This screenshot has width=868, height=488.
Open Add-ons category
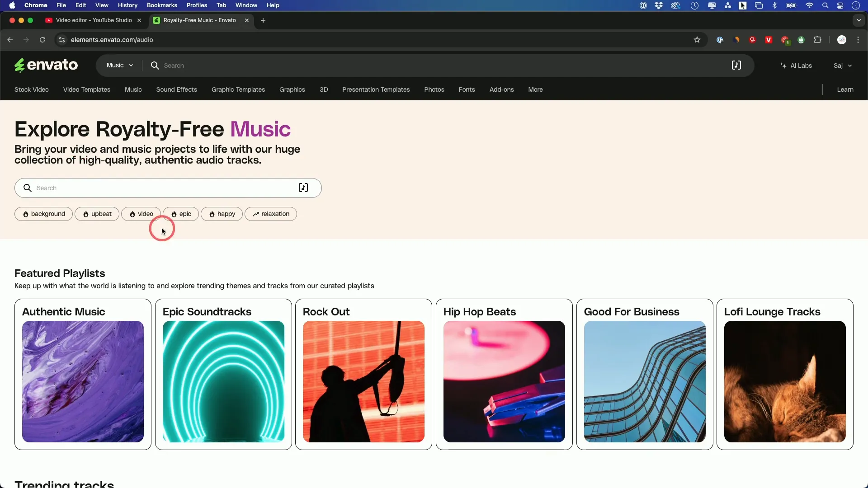tap(502, 89)
